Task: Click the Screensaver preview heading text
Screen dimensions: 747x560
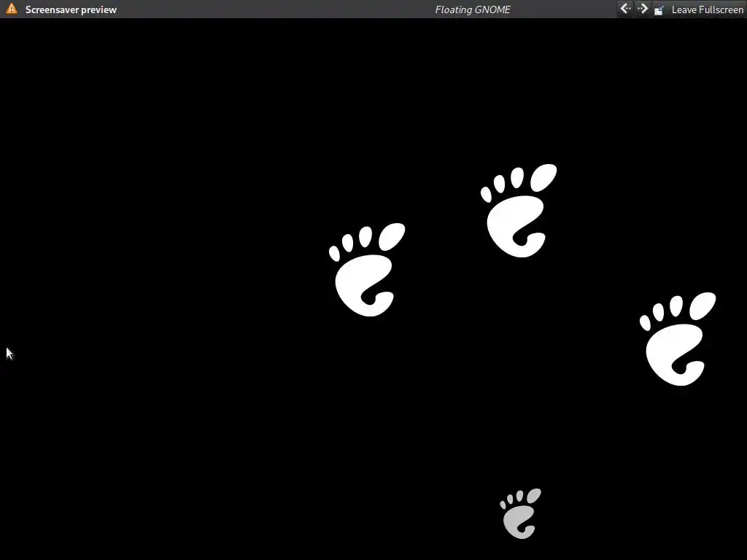Action: pyautogui.click(x=71, y=9)
